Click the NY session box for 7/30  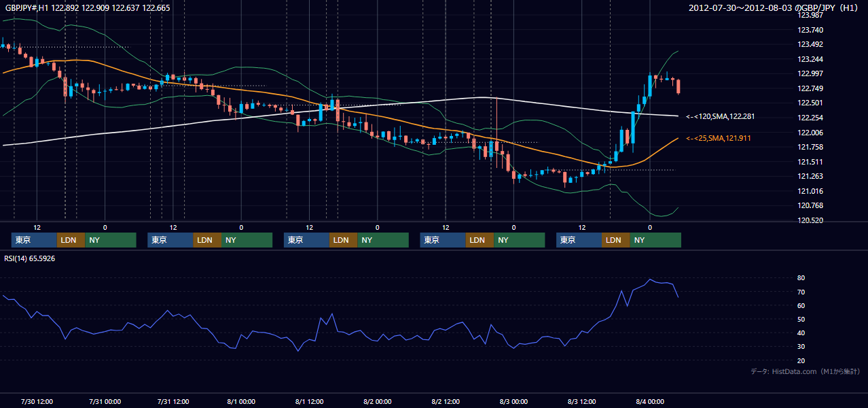111,240
